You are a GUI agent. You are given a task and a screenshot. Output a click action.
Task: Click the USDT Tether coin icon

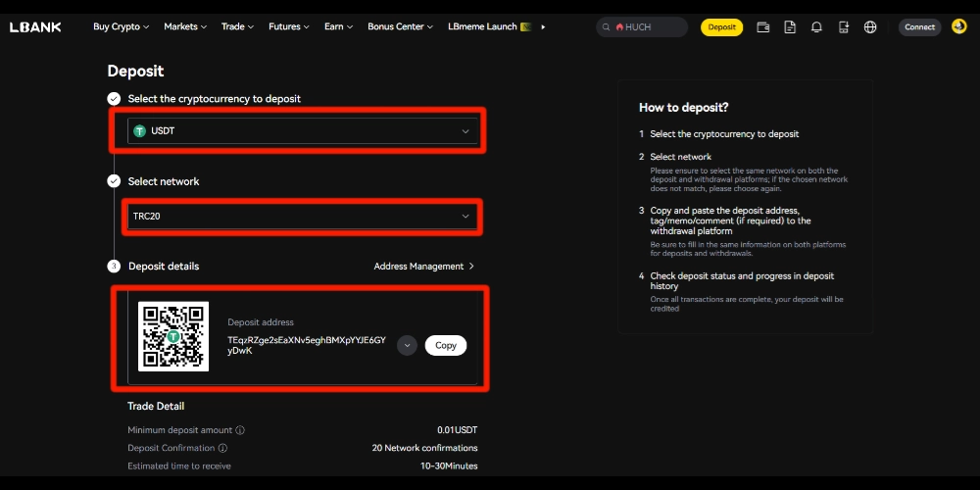pyautogui.click(x=139, y=131)
